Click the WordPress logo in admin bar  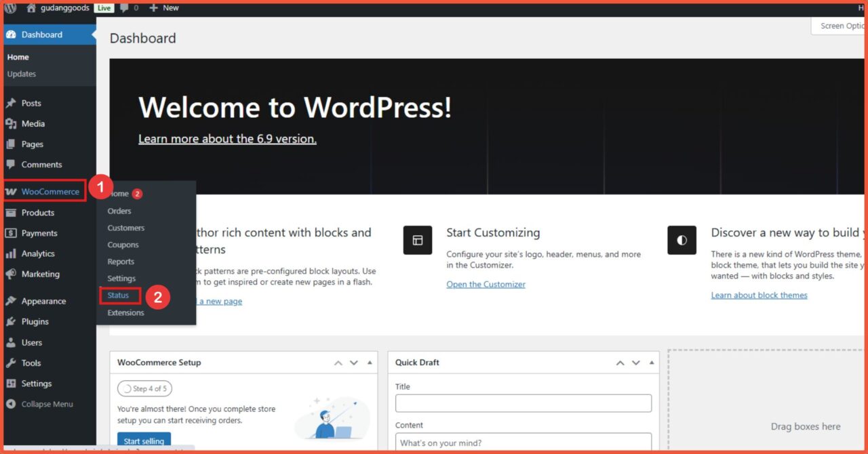(x=10, y=8)
